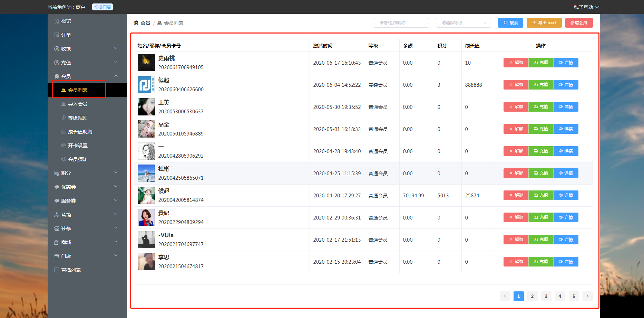The image size is (644, 318).
Task: View 详情 for member 王英
Action: [x=566, y=107]
